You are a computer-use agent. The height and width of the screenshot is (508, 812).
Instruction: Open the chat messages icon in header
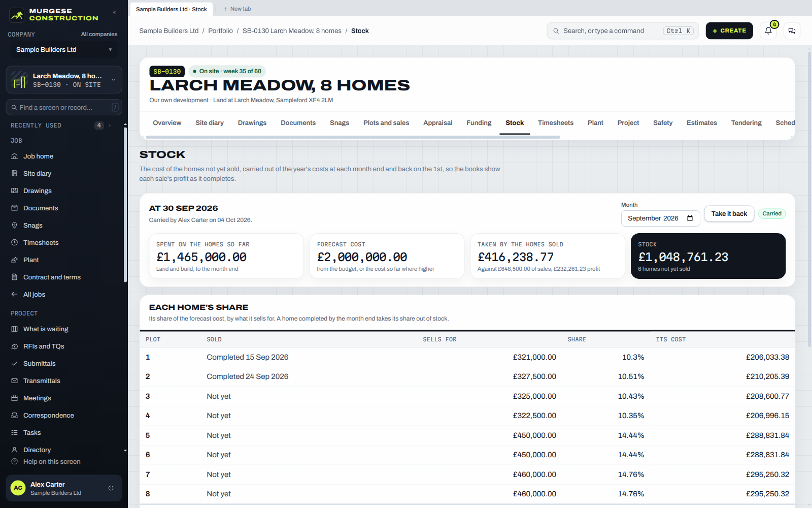click(x=792, y=31)
